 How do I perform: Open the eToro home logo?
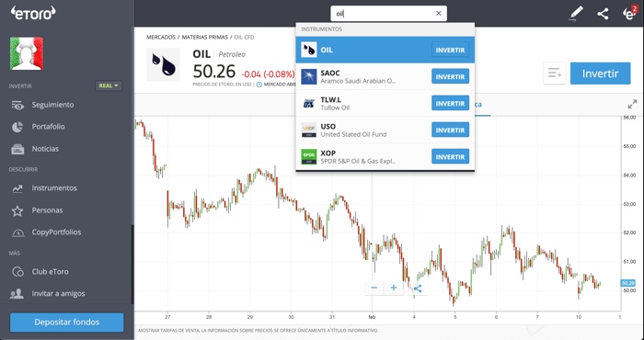(x=33, y=13)
